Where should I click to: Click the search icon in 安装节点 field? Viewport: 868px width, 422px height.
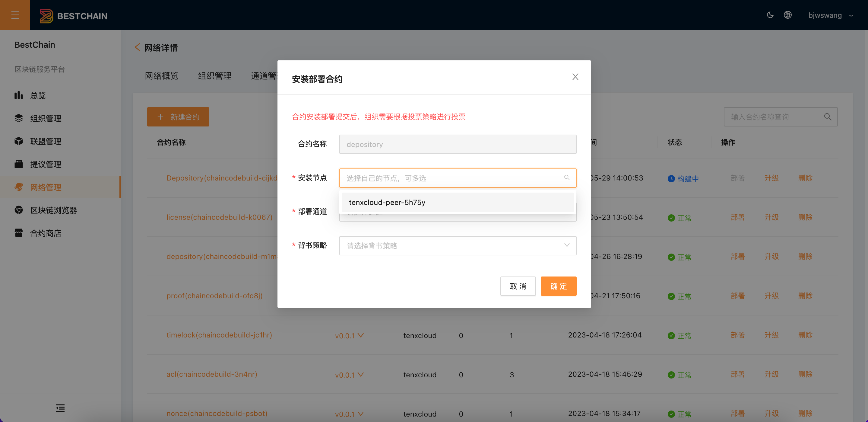pos(567,178)
